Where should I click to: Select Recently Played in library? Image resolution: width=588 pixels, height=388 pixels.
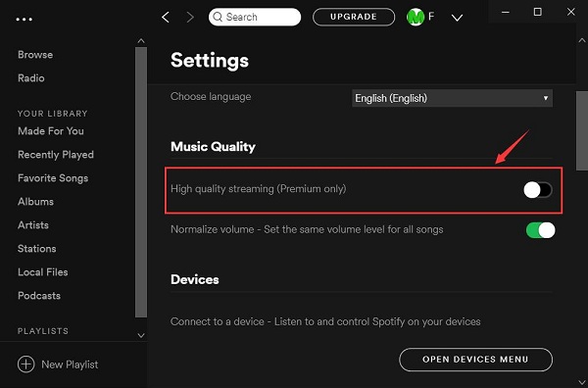pyautogui.click(x=56, y=155)
